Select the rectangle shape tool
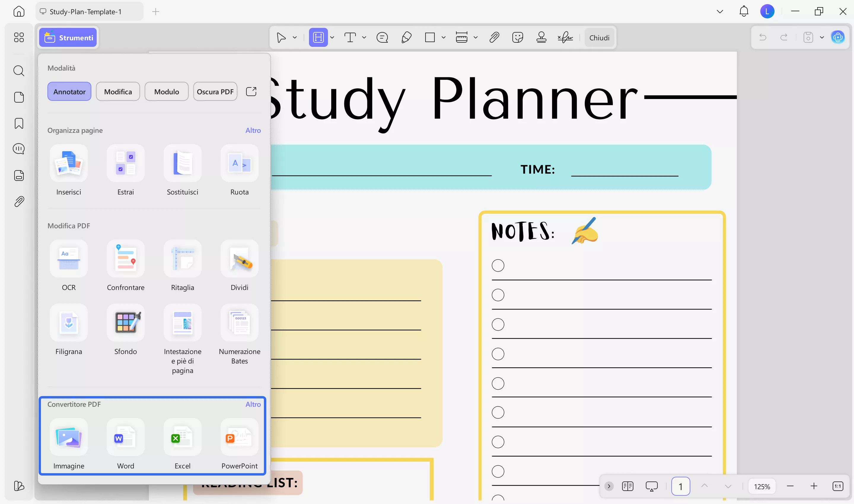 pyautogui.click(x=429, y=37)
